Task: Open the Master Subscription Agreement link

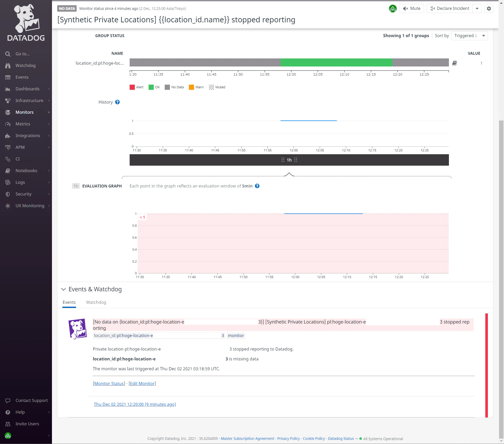Action: click(x=247, y=439)
